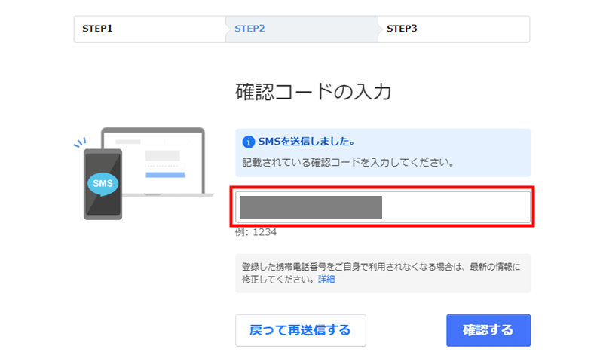Click the laptop illustration
The width and height of the screenshot is (603, 364).
[158, 162]
